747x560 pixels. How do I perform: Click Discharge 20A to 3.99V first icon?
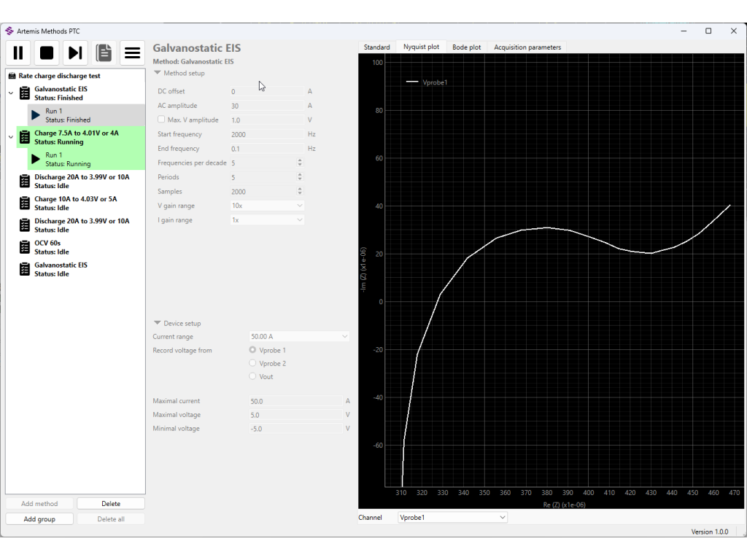(x=24, y=181)
